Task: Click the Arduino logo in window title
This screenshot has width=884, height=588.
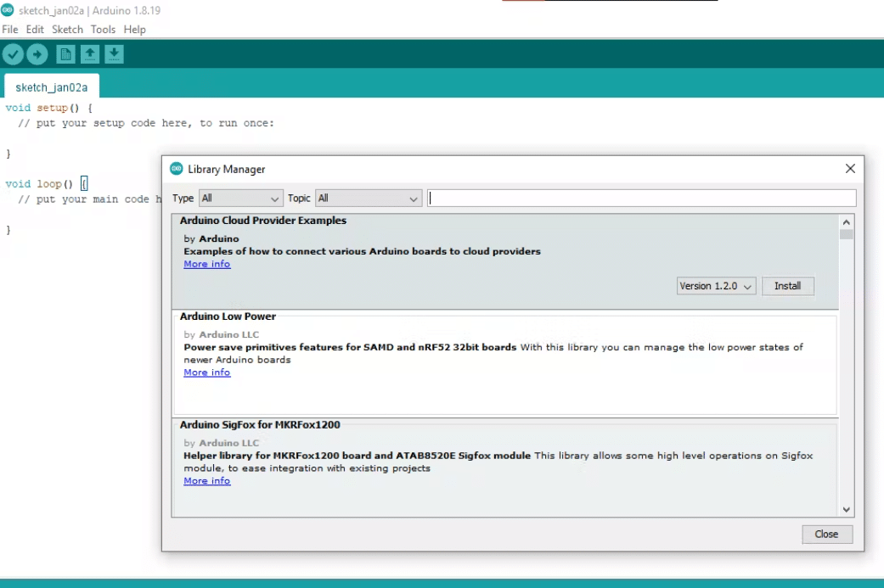Action: [7, 11]
